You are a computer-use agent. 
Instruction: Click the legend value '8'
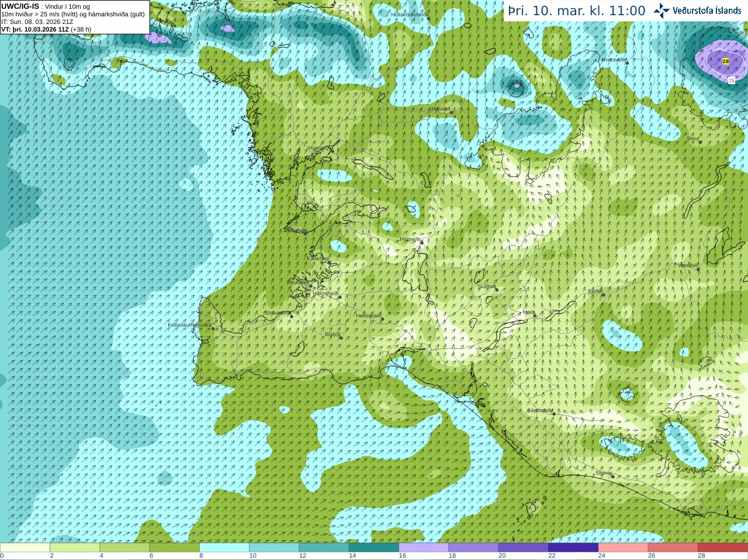201,556
